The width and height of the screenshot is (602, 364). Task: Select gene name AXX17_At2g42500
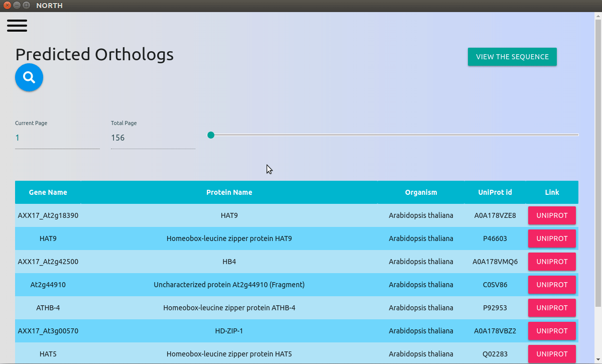(48, 262)
